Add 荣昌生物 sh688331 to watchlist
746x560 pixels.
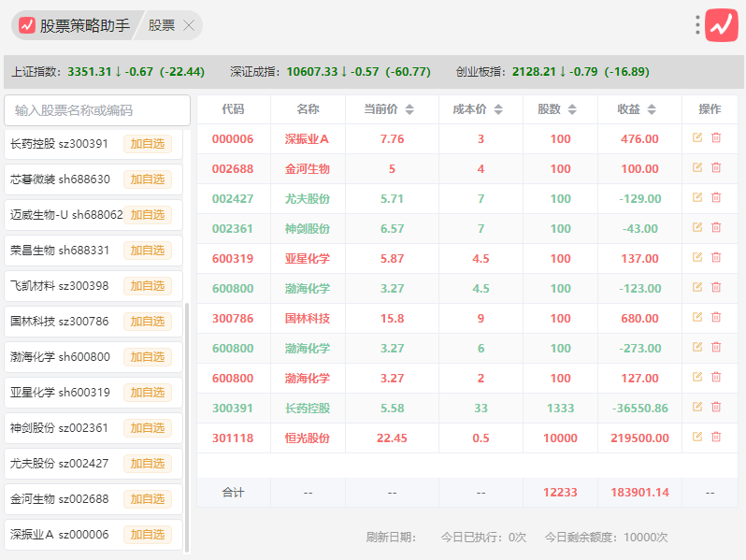(x=148, y=251)
